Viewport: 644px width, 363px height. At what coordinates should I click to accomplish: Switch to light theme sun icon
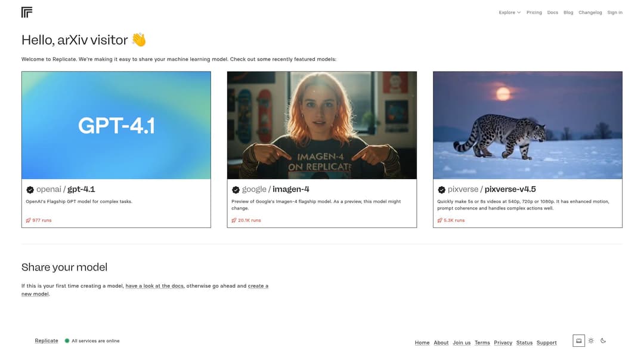coord(591,340)
